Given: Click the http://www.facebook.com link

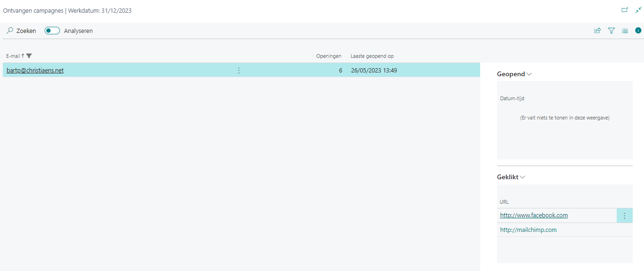Looking at the screenshot, I should [533, 215].
